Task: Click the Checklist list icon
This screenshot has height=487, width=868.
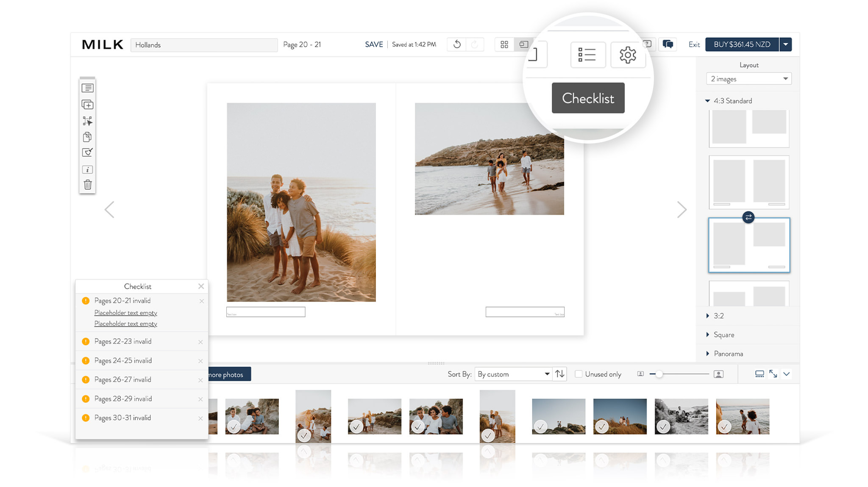Action: point(587,55)
